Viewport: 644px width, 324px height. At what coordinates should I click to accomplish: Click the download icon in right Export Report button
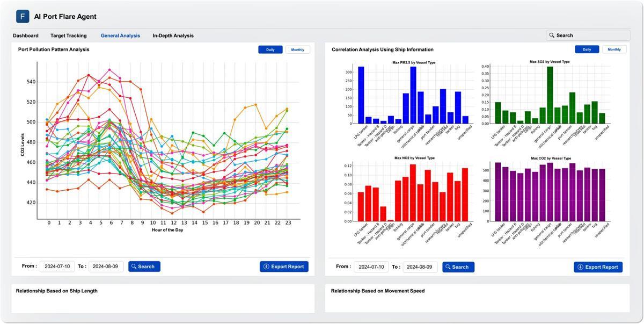click(580, 267)
